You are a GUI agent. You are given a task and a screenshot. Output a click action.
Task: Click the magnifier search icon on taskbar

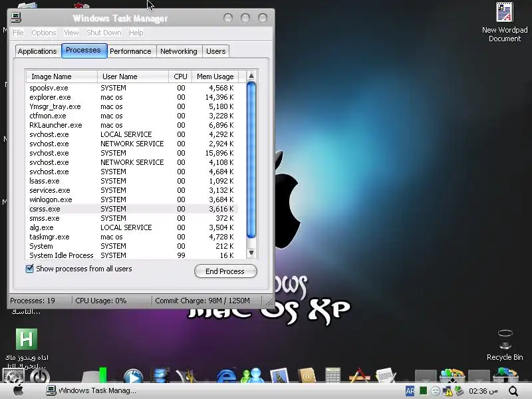(x=513, y=391)
